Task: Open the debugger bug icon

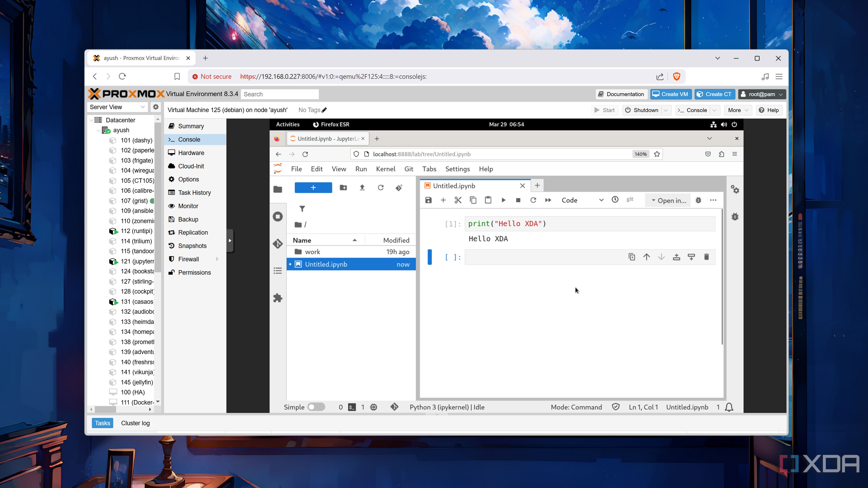Action: pos(698,200)
